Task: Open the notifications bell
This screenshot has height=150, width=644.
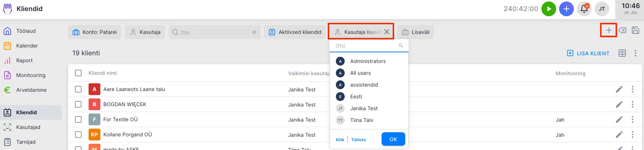Action: [x=584, y=9]
